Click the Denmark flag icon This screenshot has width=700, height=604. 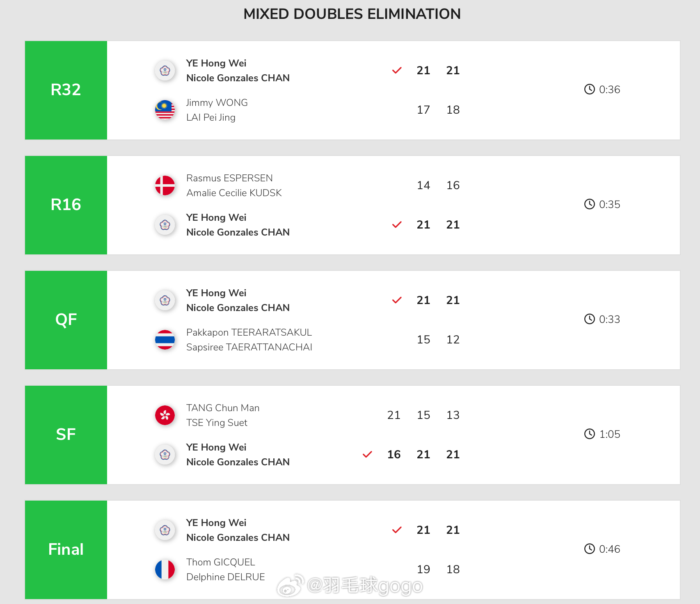(x=165, y=185)
